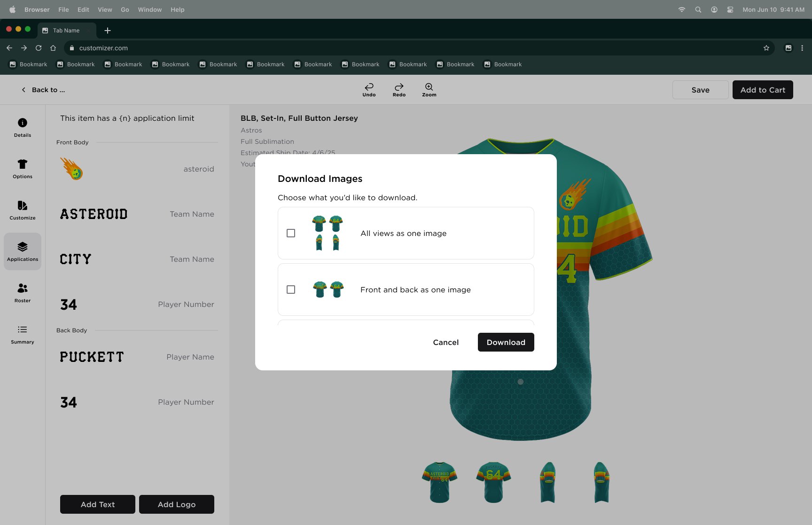Open the Details sidebar panel
Viewport: 812px width, 525px height.
(23, 127)
